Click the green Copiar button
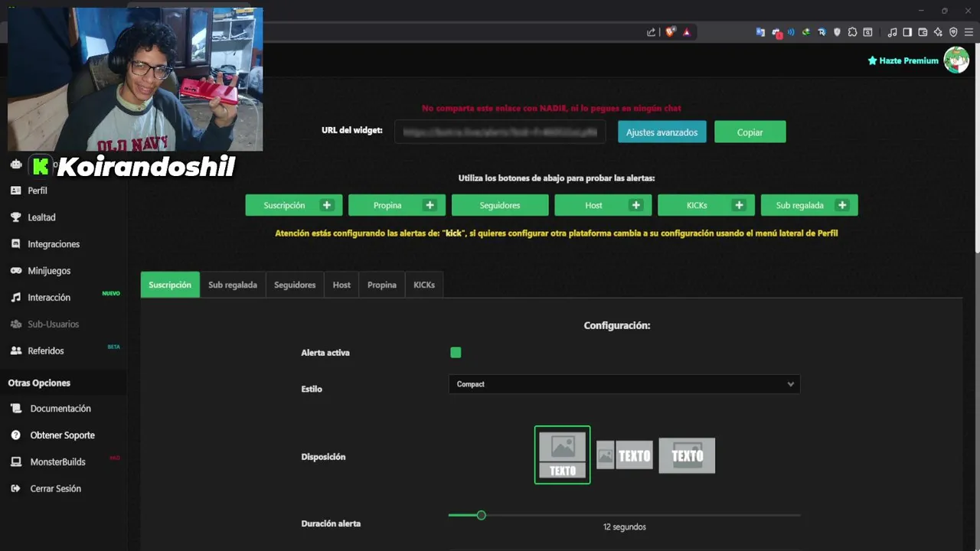 [x=750, y=132]
